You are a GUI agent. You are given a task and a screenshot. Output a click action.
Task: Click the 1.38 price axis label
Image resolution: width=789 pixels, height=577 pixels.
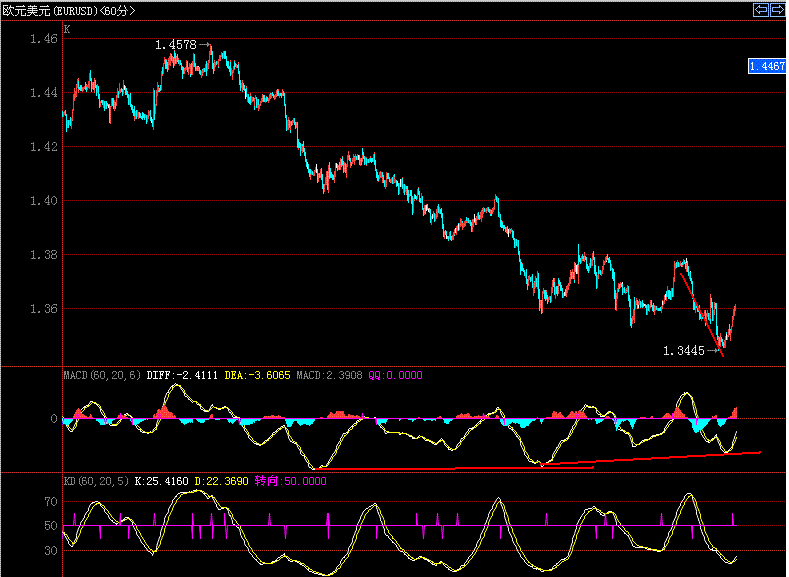(44, 255)
